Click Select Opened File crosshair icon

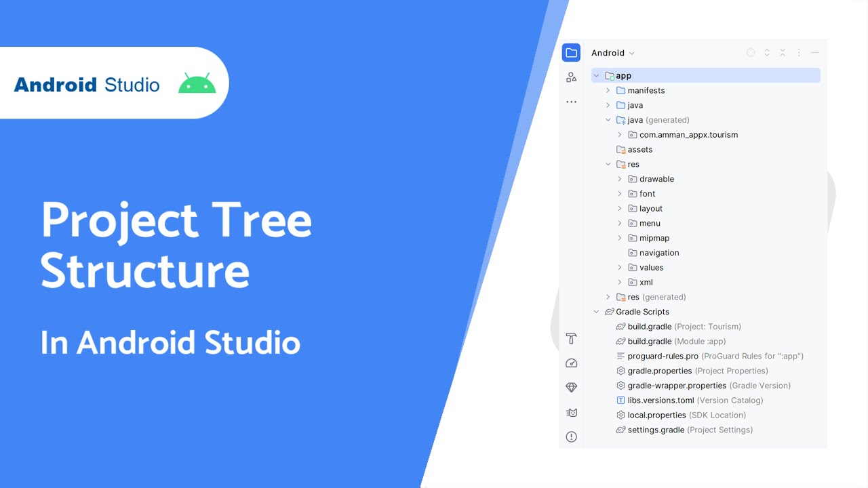(751, 53)
